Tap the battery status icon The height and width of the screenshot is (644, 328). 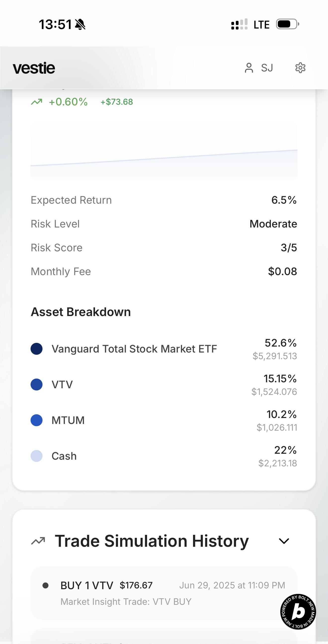coord(287,24)
